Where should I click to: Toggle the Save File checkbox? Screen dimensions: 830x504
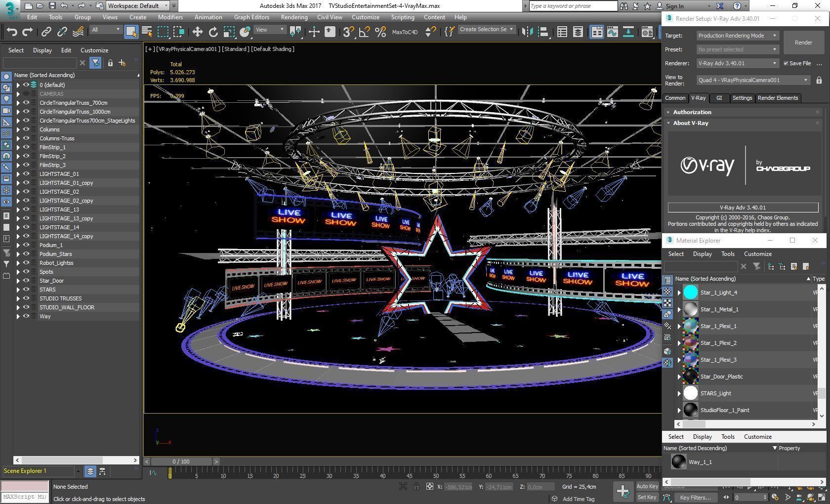786,63
